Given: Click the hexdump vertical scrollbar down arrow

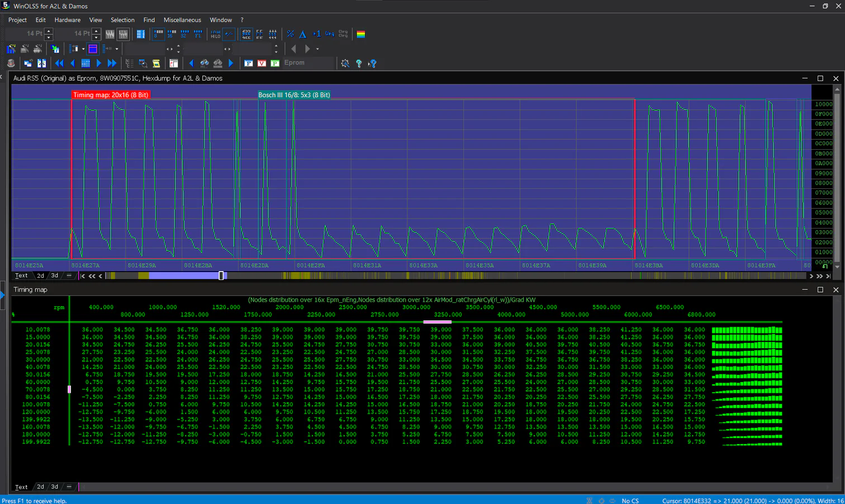Looking at the screenshot, I should pyautogui.click(x=837, y=267).
